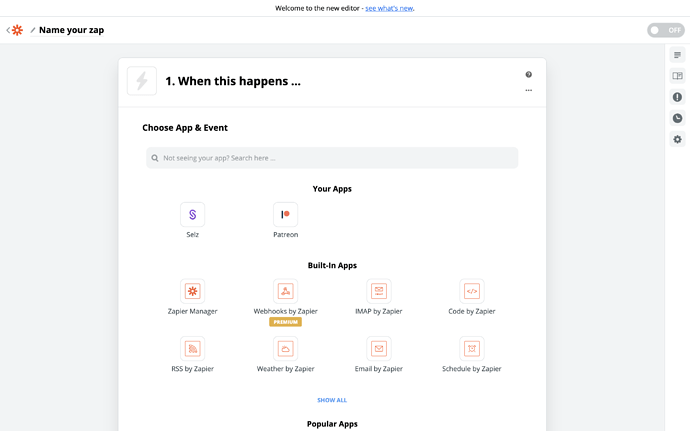Click the 'Email by Zapier' label text

378,369
